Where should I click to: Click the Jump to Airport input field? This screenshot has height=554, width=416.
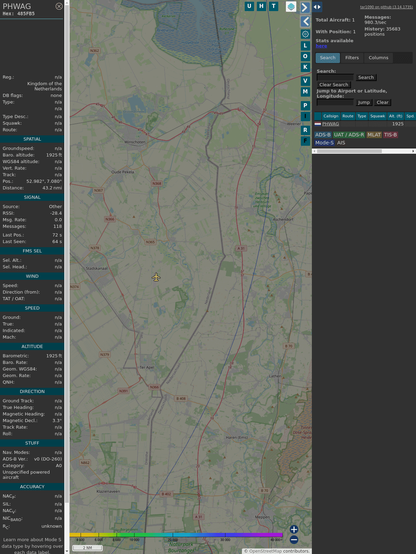tap(335, 102)
